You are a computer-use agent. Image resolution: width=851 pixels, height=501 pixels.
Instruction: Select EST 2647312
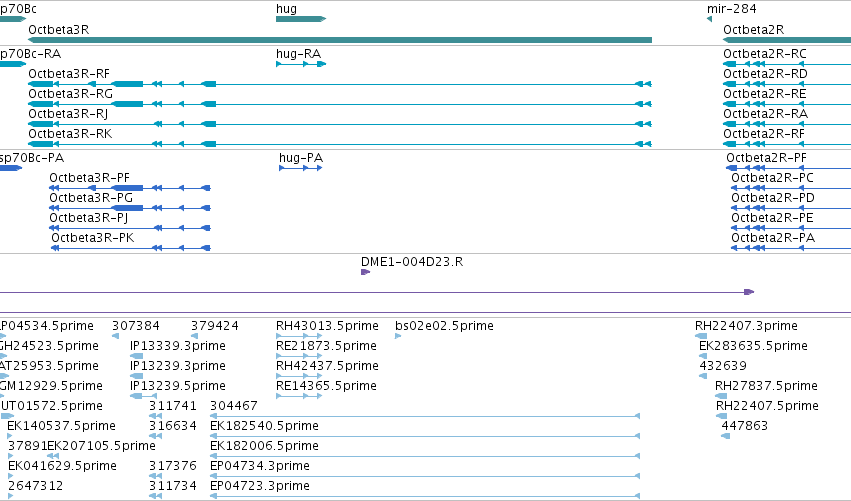[x=35, y=487]
